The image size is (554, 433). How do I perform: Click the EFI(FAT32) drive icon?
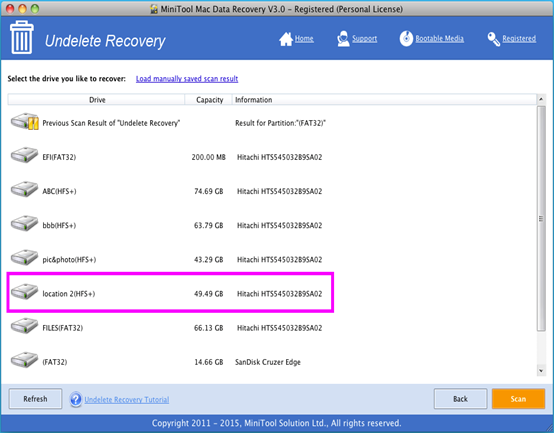click(24, 155)
